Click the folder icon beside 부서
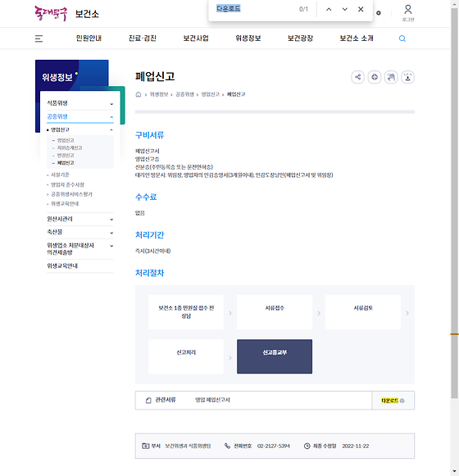The height and width of the screenshot is (476, 459). pos(146,446)
